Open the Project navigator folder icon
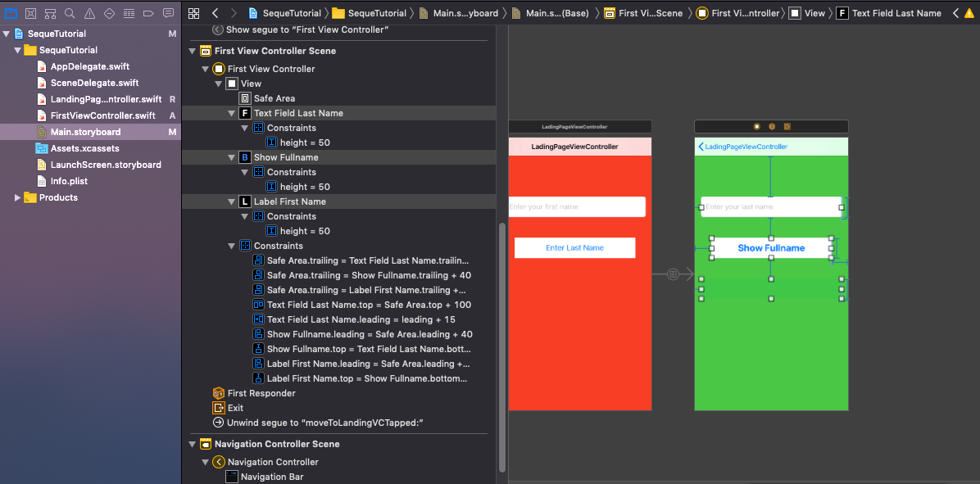 pyautogui.click(x=11, y=12)
